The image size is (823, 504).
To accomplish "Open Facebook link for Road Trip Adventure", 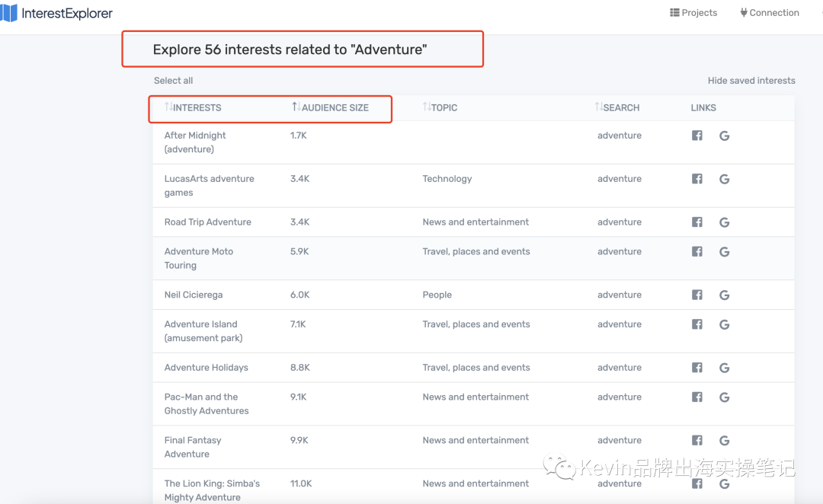I will click(x=697, y=222).
